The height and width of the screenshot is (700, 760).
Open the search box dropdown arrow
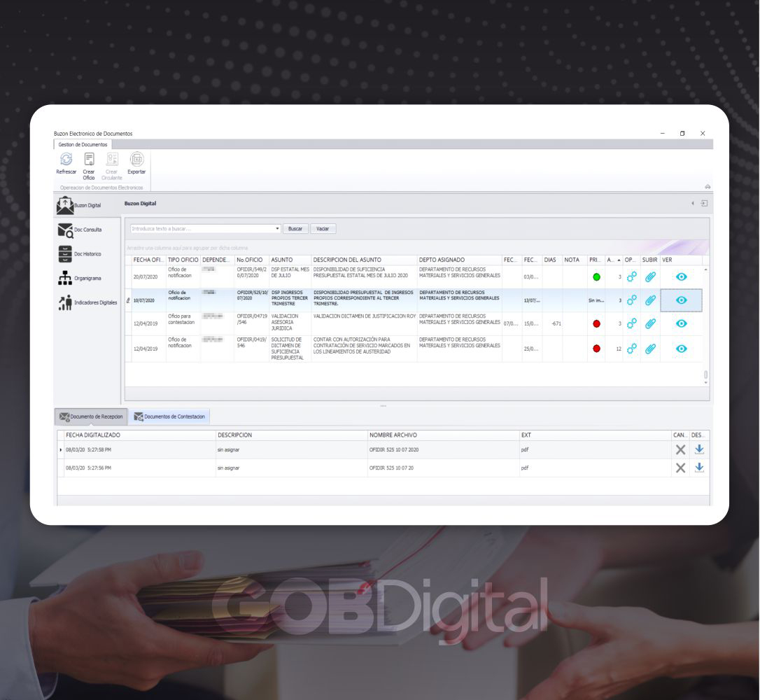[277, 229]
